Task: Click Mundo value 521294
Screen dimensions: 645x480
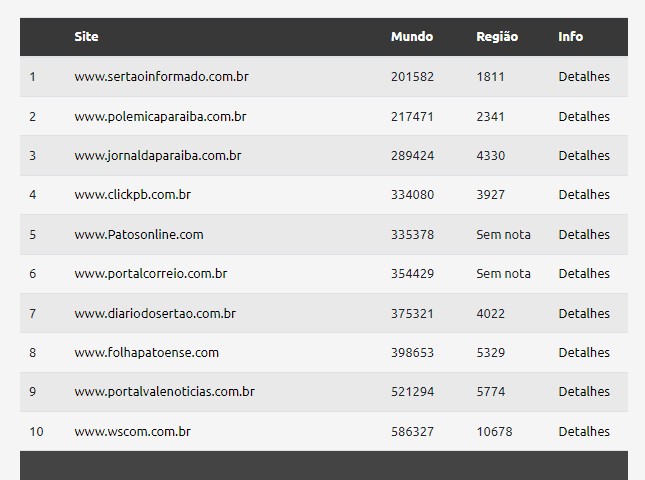Action: 412,391
